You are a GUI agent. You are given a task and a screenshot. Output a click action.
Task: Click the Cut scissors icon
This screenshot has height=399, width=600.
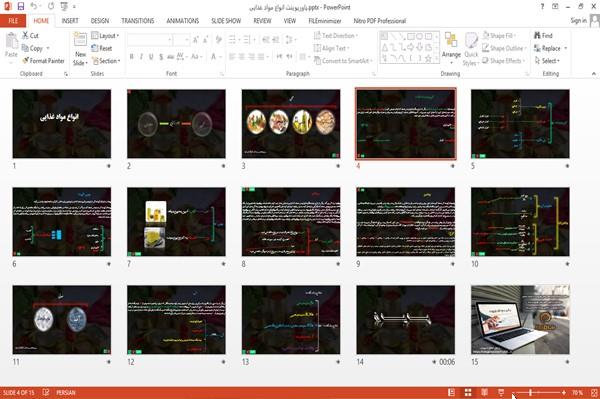tap(26, 35)
